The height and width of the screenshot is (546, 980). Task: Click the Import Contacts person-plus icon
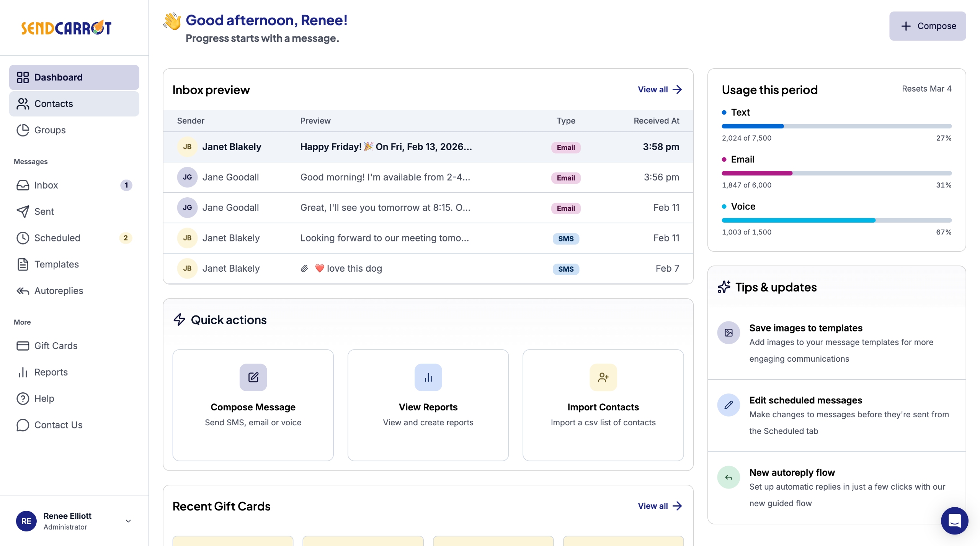click(x=603, y=377)
